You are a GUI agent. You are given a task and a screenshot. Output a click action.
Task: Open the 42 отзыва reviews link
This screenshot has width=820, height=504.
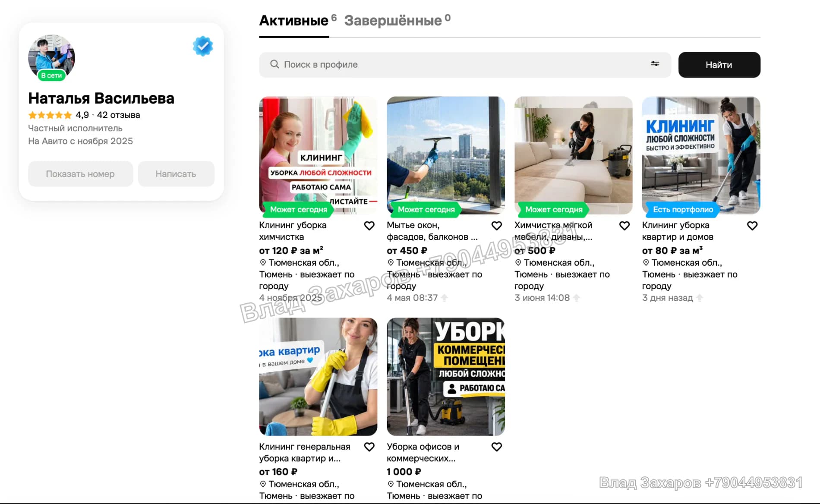pyautogui.click(x=118, y=115)
